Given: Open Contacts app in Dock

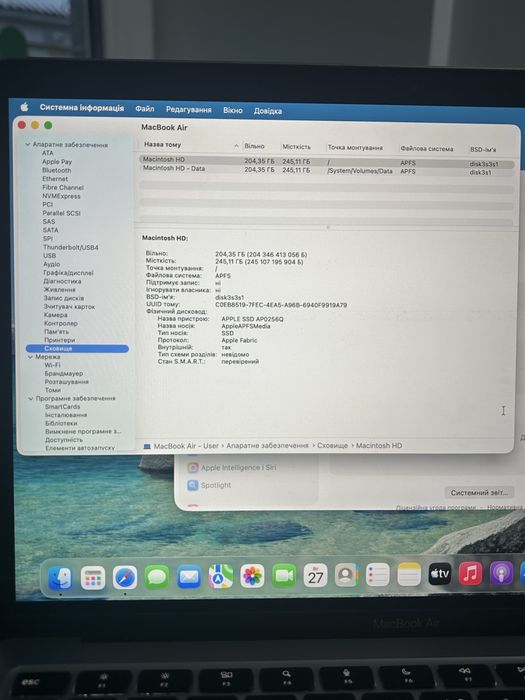Looking at the screenshot, I should point(346,575).
